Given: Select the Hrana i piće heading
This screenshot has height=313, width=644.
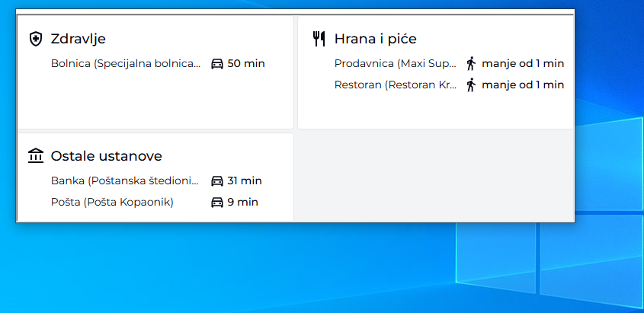Looking at the screenshot, I should (376, 39).
